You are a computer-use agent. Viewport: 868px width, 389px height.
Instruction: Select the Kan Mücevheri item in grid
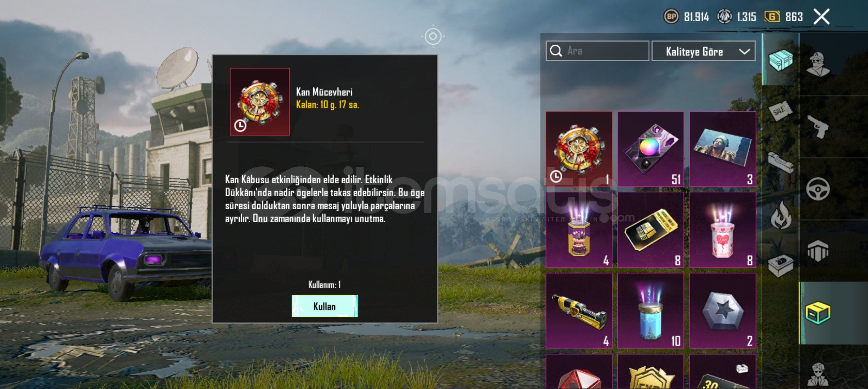(x=579, y=149)
